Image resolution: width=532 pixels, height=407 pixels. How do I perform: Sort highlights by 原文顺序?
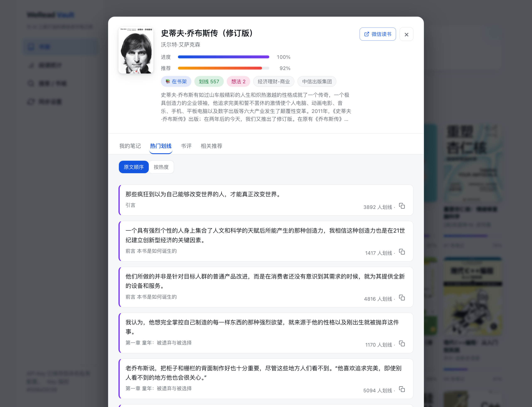pyautogui.click(x=134, y=167)
